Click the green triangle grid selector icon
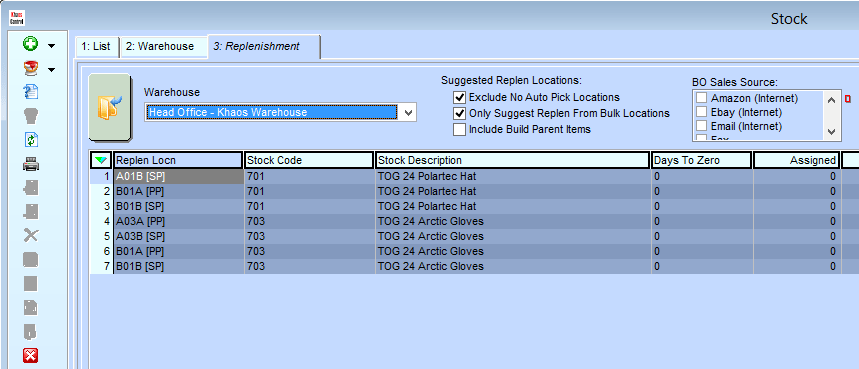 coord(101,160)
